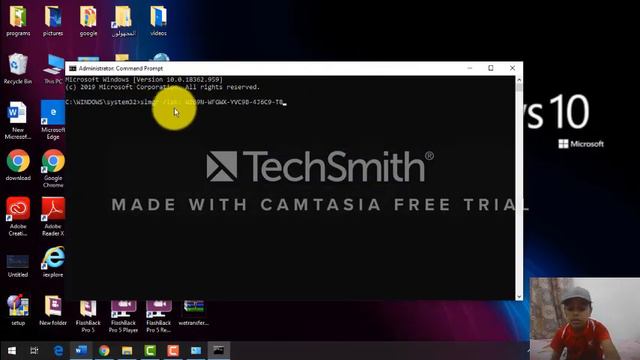
Task: Close the Command Prompt window
Action: pos(512,68)
